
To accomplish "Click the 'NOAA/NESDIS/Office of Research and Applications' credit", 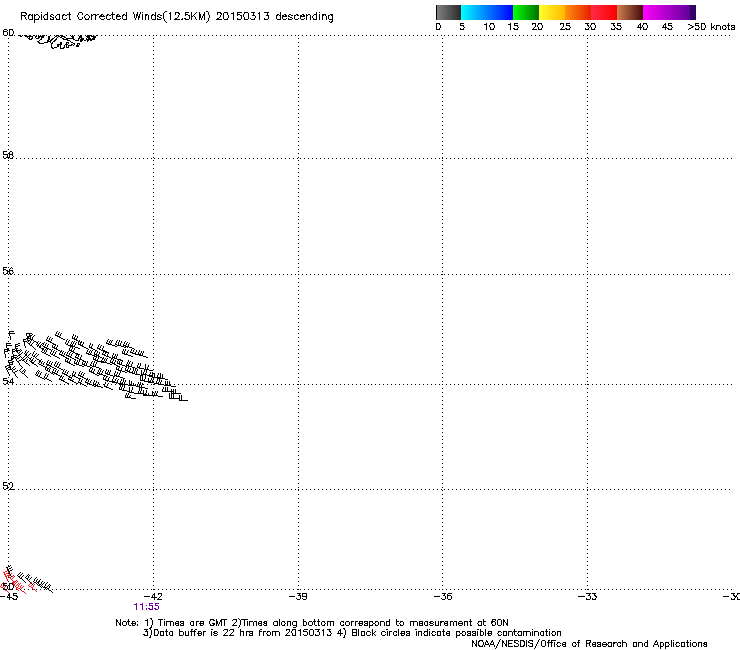I will [x=589, y=644].
